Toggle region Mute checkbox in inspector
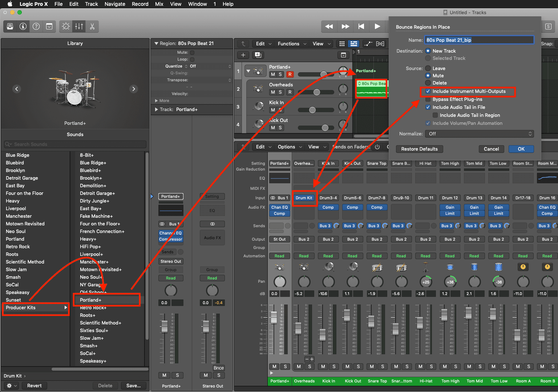Viewport: 558px width, 392px height. click(x=192, y=53)
